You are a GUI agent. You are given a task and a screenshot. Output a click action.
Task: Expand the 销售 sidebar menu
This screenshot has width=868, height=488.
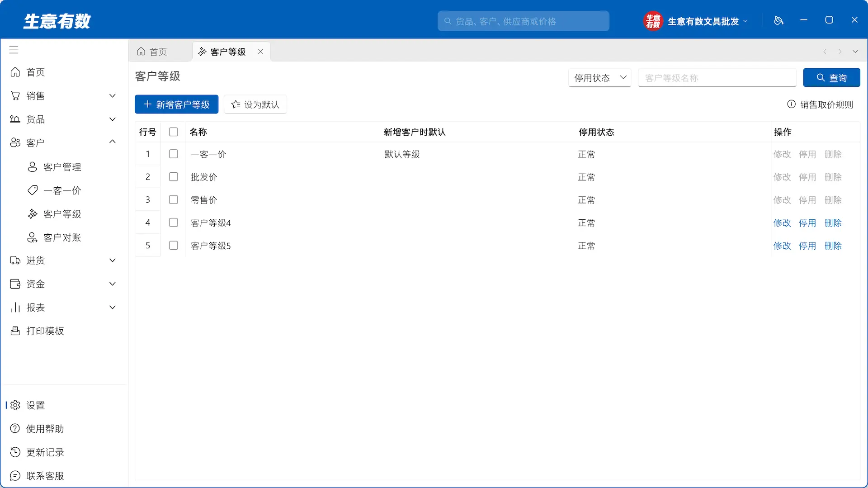click(x=63, y=96)
